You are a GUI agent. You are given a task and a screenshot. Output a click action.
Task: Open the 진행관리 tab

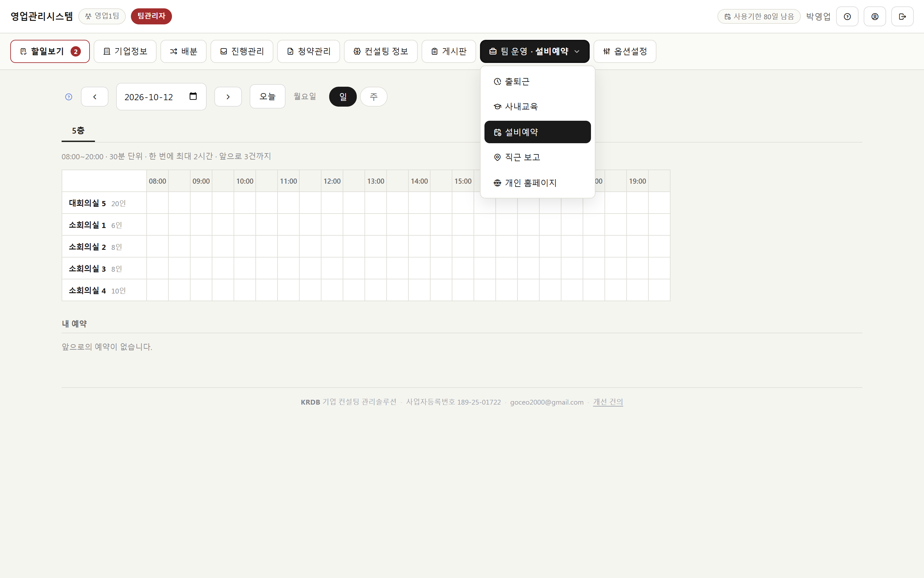pos(242,51)
